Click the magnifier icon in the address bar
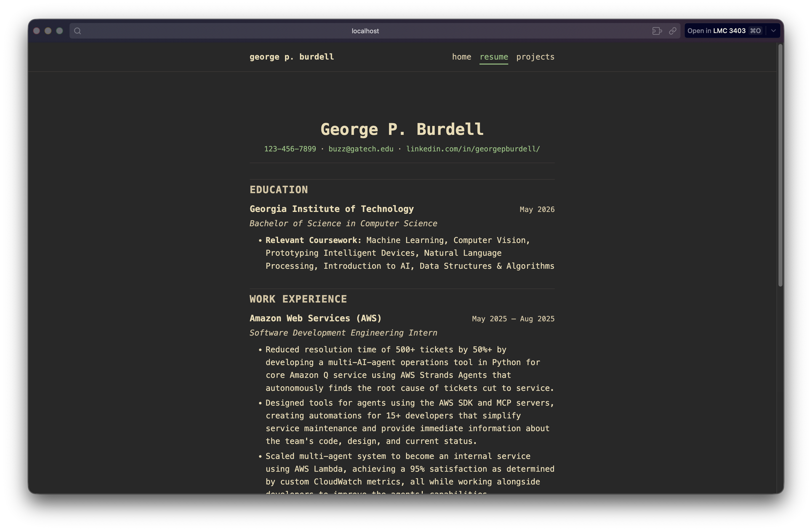This screenshot has width=812, height=531. tap(77, 31)
